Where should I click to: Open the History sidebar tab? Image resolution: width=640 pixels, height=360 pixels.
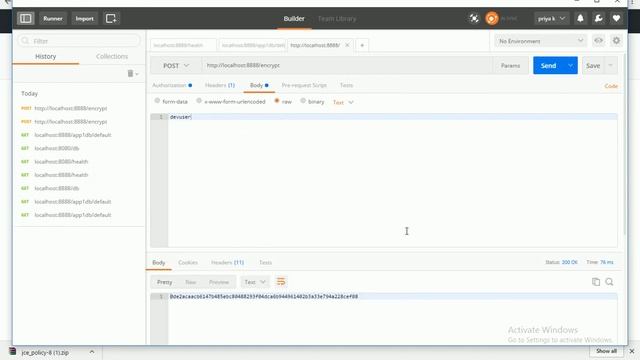45,57
